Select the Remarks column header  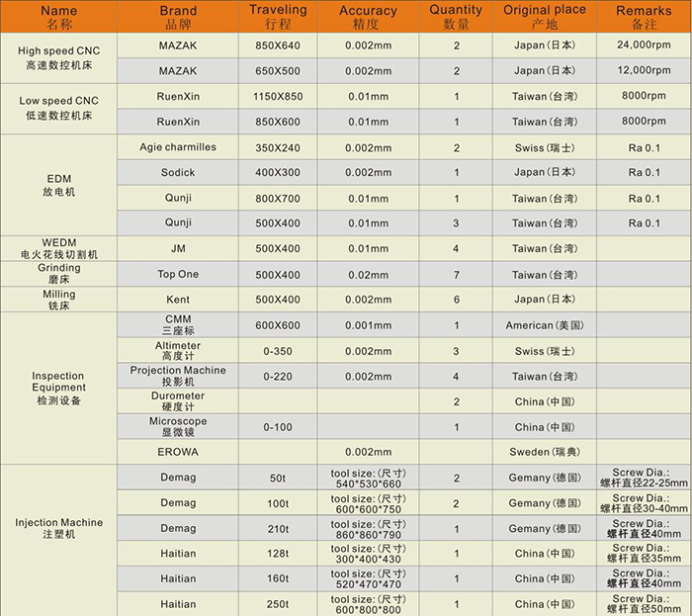point(644,17)
